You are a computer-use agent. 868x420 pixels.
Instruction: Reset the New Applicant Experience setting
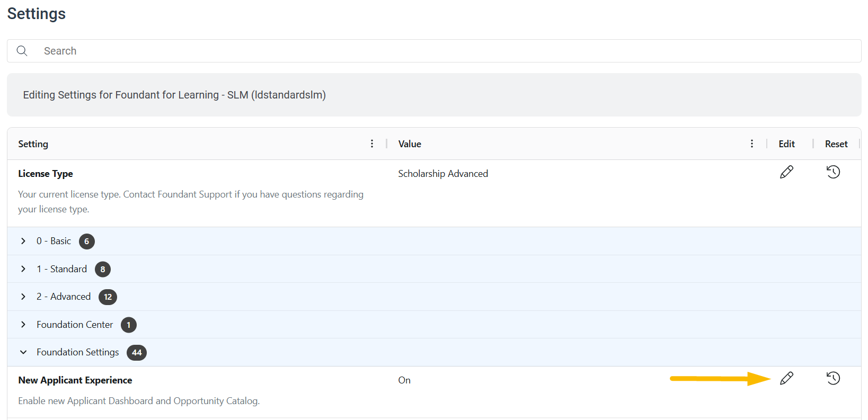point(833,378)
